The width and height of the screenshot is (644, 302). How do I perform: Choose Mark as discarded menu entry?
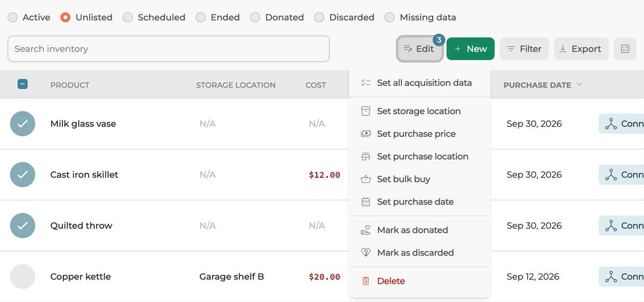[420, 253]
